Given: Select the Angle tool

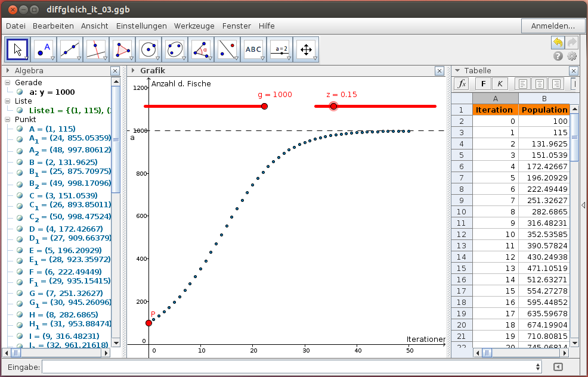Looking at the screenshot, I should 201,49.
